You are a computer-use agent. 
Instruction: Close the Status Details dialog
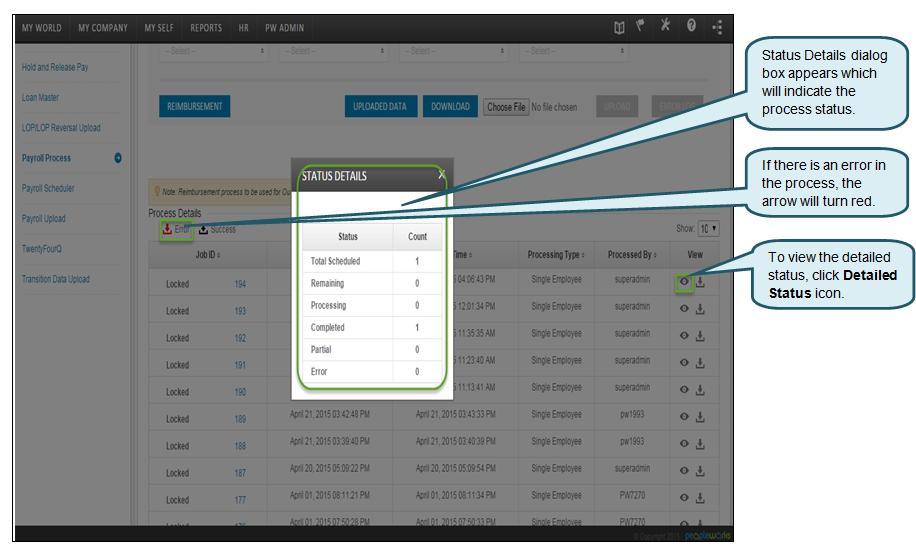click(x=441, y=174)
